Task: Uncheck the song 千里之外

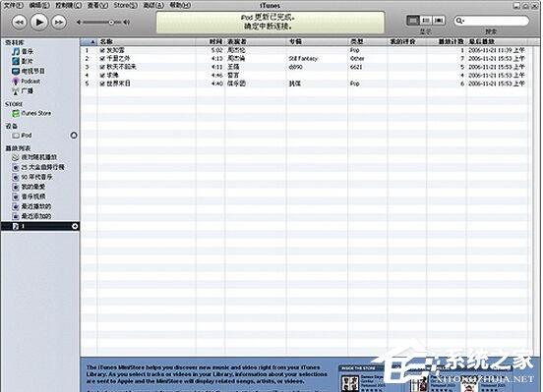Action: 102,59
